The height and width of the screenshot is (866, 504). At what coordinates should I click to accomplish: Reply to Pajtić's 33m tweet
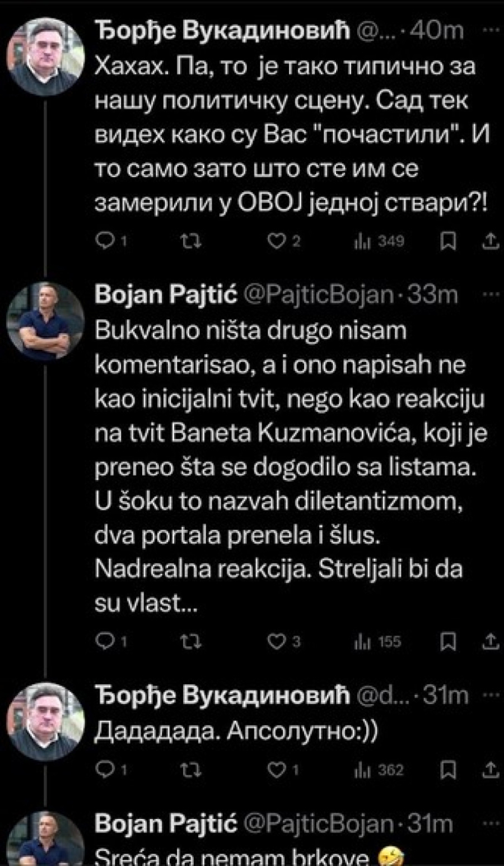point(105,642)
